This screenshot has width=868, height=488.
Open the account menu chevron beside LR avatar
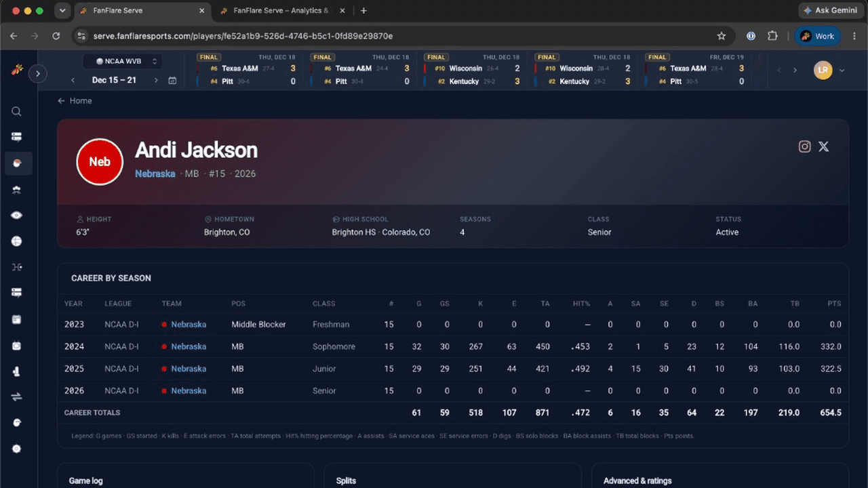842,70
